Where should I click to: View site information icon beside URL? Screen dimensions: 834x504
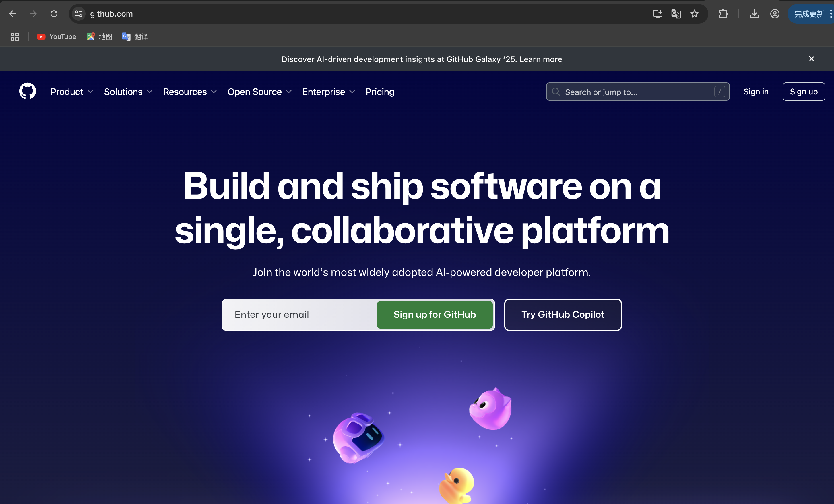[79, 14]
